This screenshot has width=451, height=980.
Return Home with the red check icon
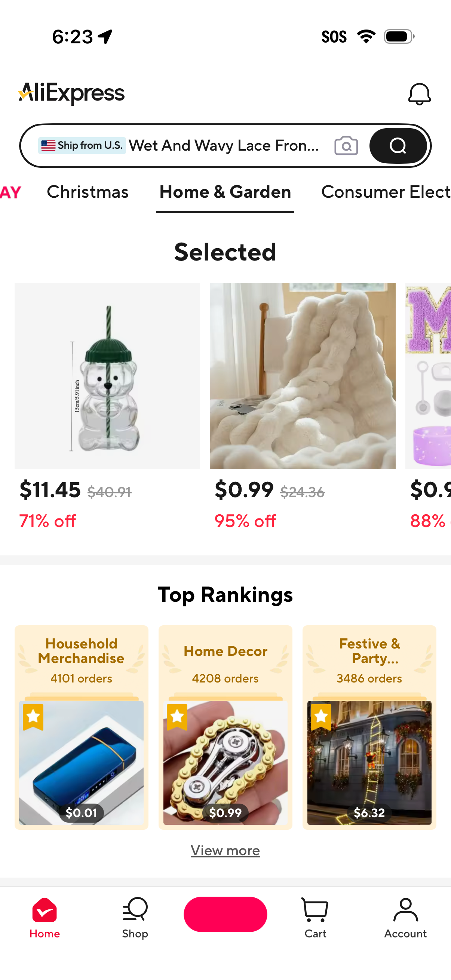point(45,921)
